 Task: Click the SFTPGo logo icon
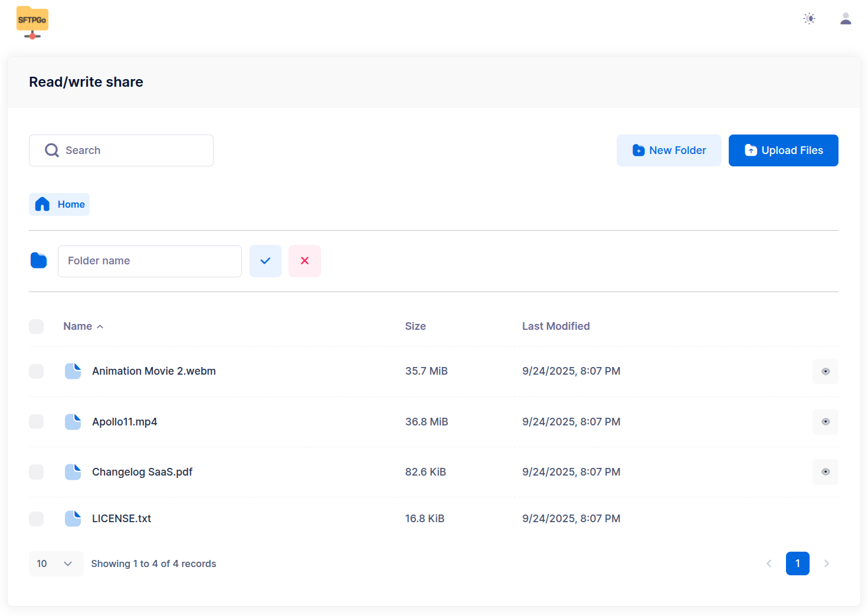click(x=32, y=22)
